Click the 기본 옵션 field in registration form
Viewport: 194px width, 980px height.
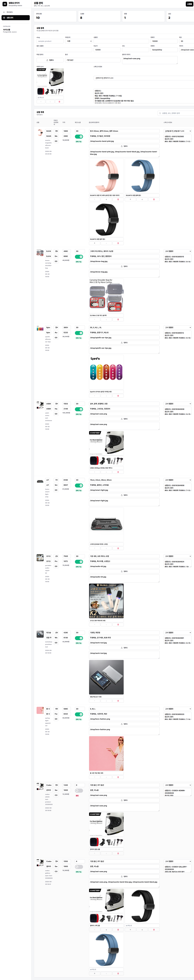(93, 60)
